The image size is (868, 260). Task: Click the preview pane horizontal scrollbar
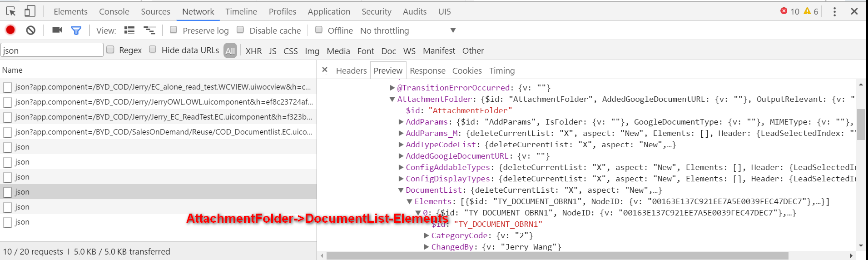click(557, 256)
